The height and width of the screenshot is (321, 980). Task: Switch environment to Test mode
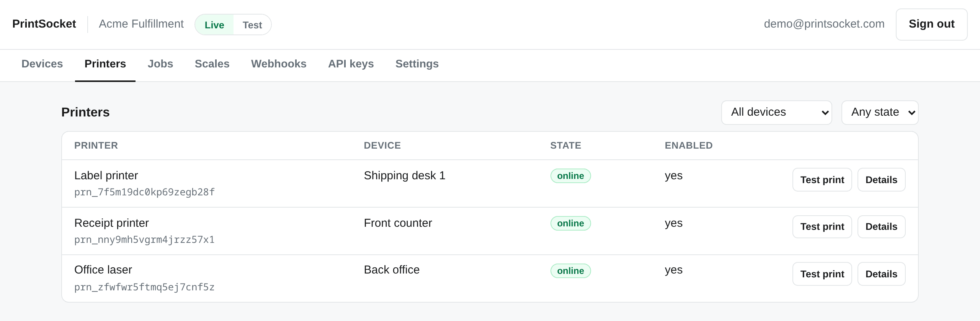[252, 25]
